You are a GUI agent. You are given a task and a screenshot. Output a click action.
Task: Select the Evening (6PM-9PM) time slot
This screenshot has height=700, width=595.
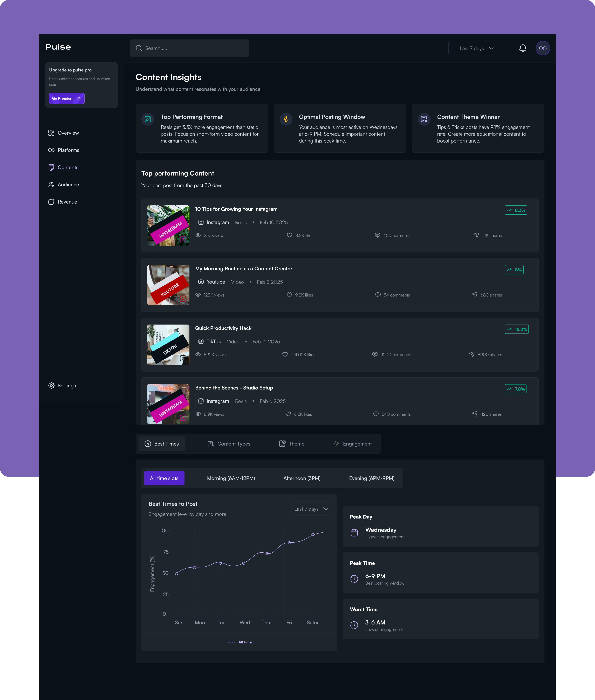pos(372,478)
